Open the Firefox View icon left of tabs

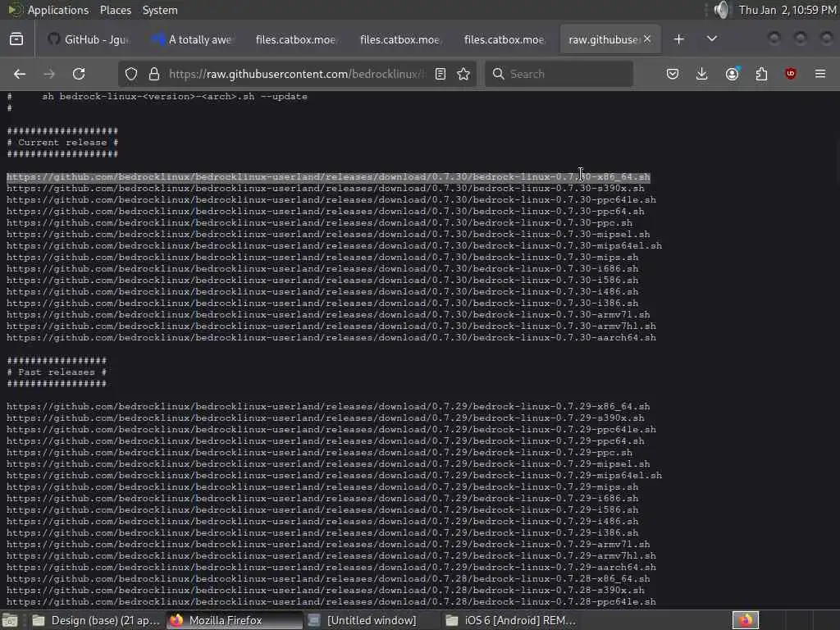(16, 39)
